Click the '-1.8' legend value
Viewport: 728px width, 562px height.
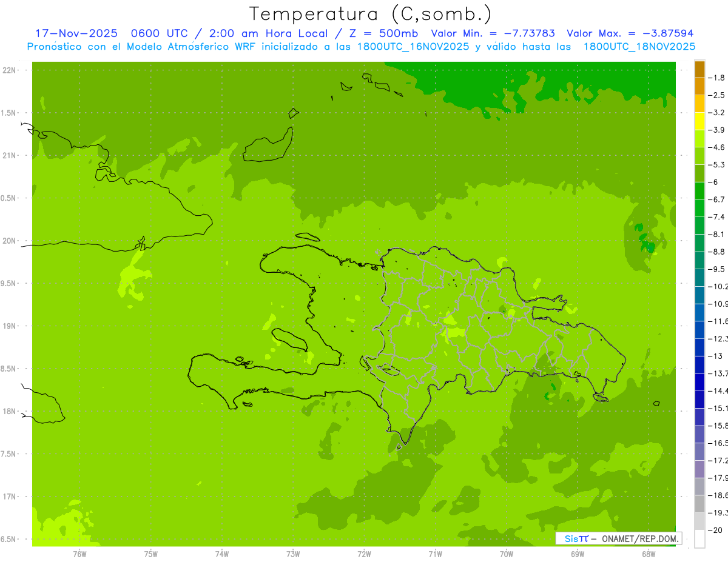click(x=717, y=78)
